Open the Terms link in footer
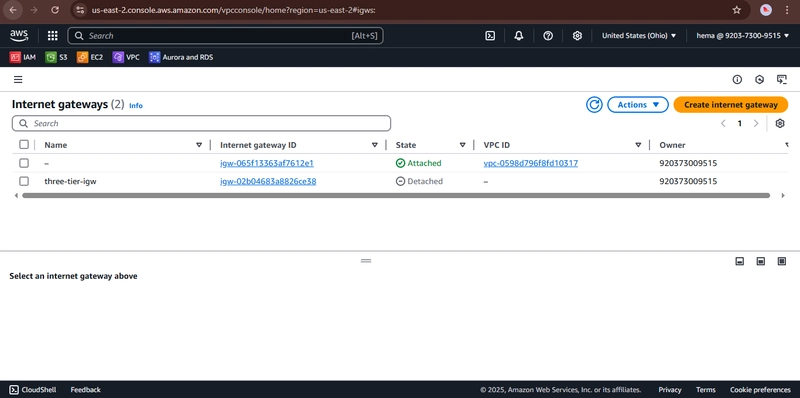The height and width of the screenshot is (398, 800). point(706,390)
